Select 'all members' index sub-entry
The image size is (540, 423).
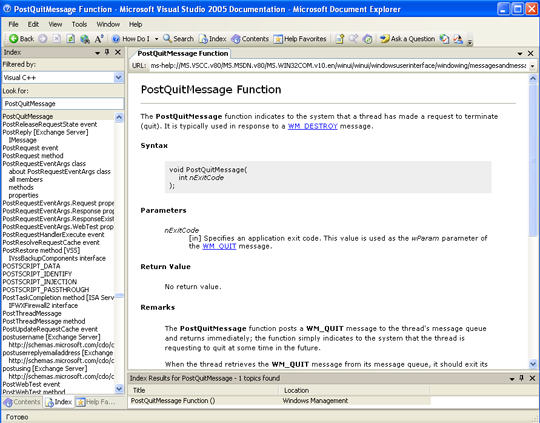point(25,179)
